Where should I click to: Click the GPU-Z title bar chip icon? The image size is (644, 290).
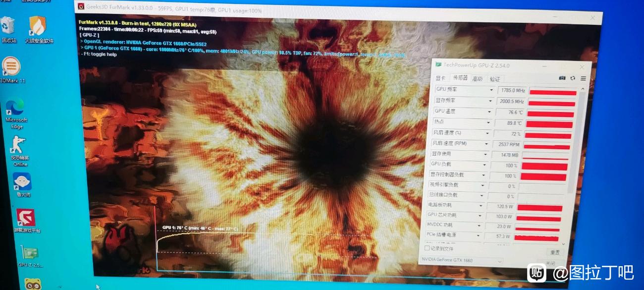pos(438,64)
